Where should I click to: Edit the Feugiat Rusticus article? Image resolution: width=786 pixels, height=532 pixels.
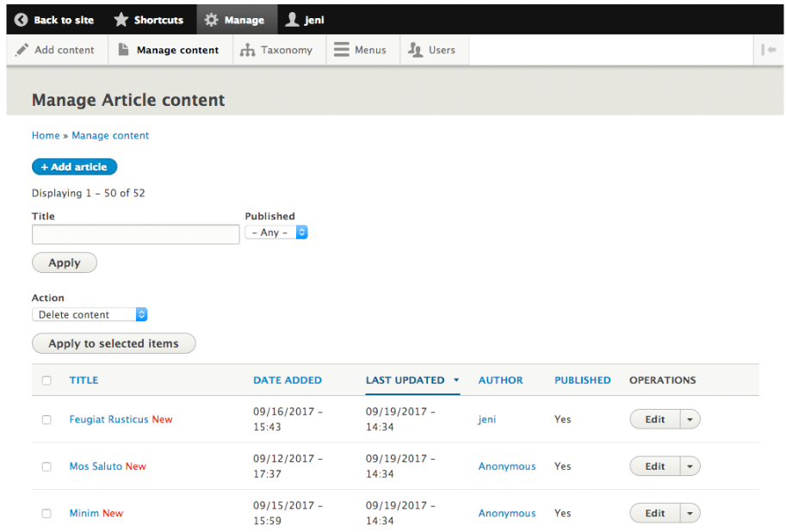(x=654, y=419)
